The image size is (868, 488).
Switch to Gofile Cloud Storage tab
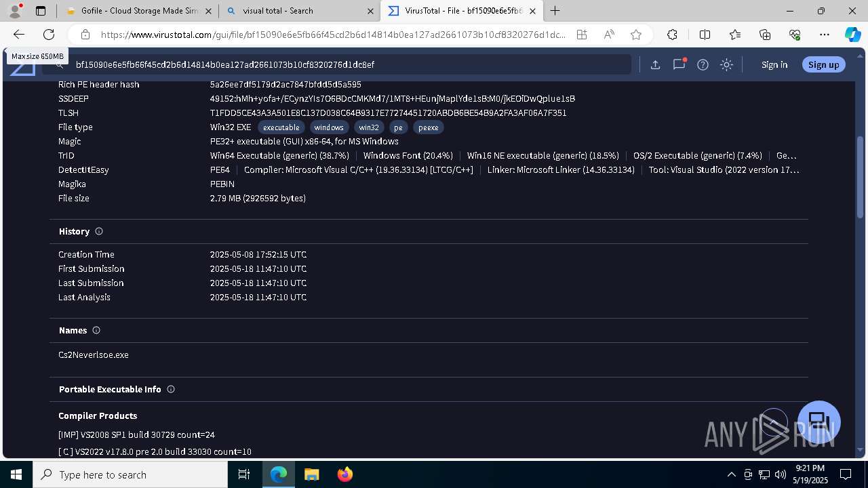[132, 11]
